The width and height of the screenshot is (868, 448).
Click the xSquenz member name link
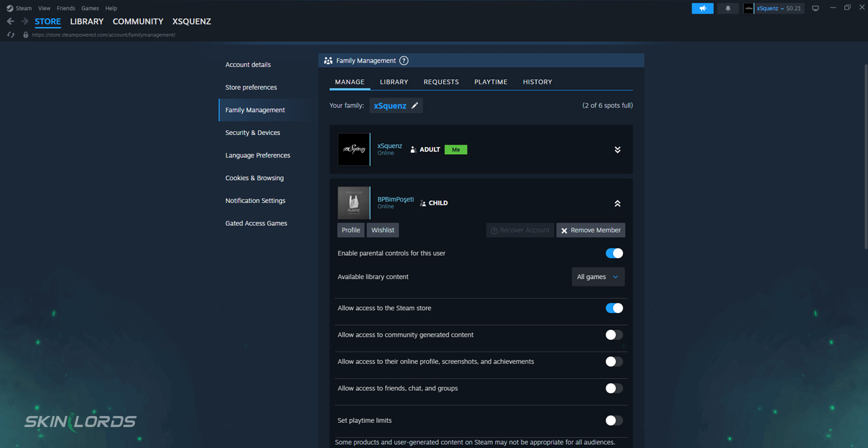(390, 146)
